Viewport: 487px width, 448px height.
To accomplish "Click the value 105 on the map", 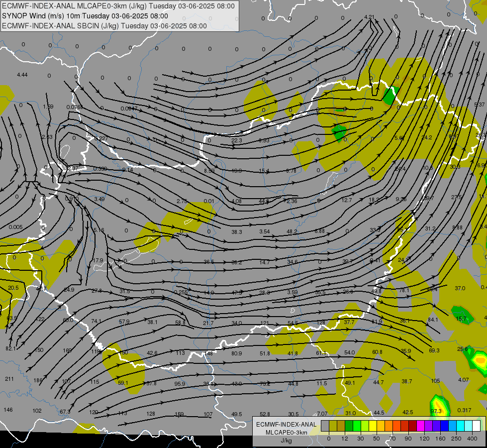I will tap(436, 381).
